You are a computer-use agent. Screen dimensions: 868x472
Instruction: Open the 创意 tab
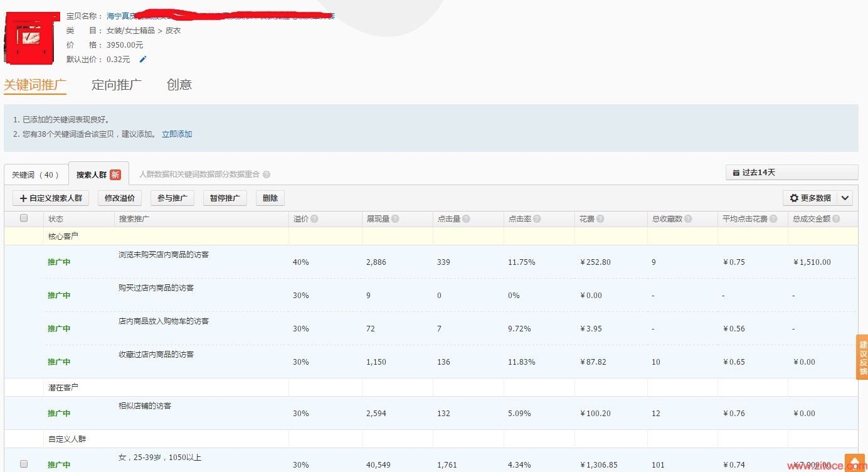[179, 85]
